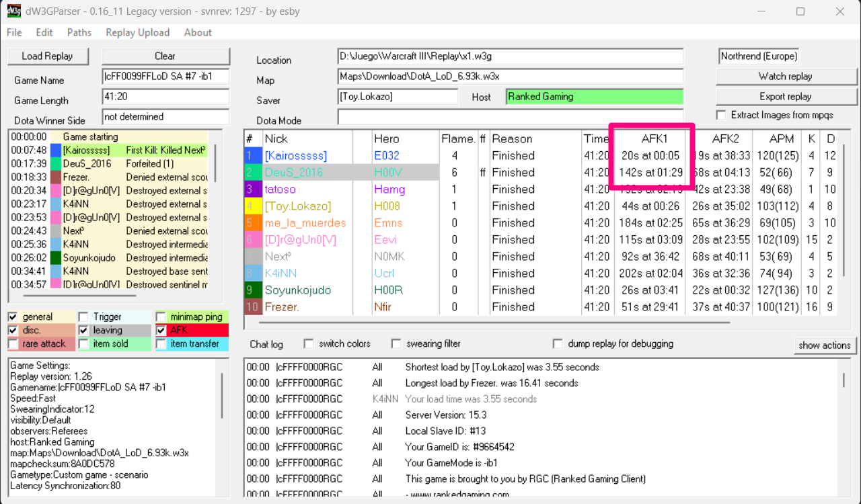Click the Export replay button
This screenshot has height=504, width=861.
[x=786, y=97]
